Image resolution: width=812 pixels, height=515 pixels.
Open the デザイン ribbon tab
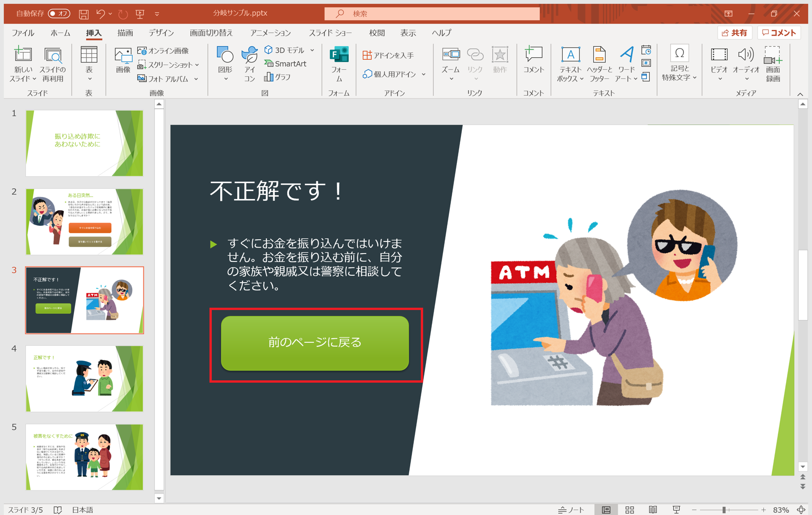pos(161,33)
